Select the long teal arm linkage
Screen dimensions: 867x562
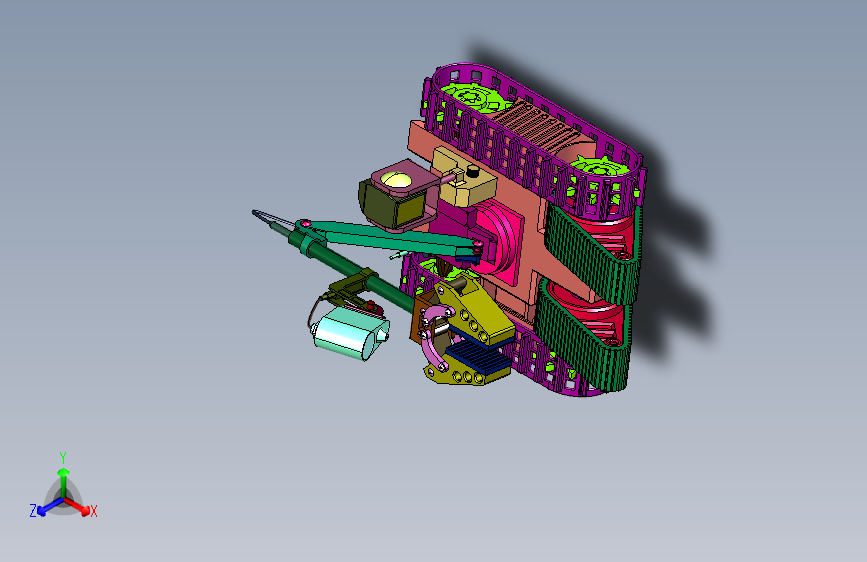tap(391, 238)
